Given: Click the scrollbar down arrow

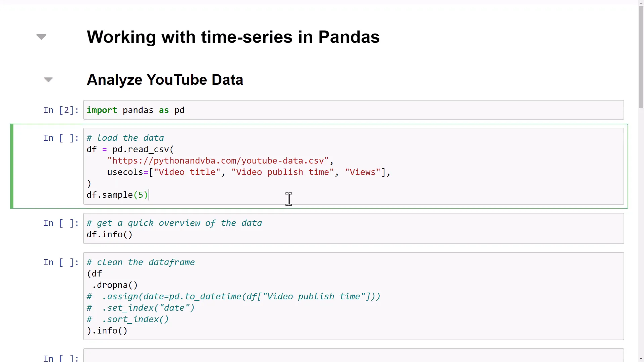Looking at the screenshot, I should click(x=641, y=359).
